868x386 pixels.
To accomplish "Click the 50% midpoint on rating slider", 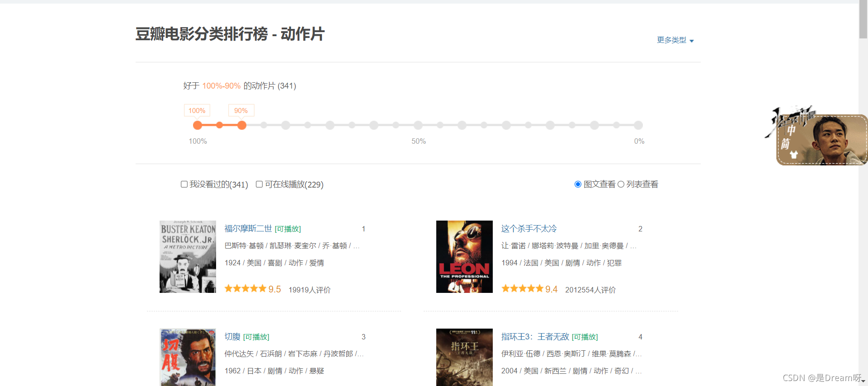I will tap(418, 125).
